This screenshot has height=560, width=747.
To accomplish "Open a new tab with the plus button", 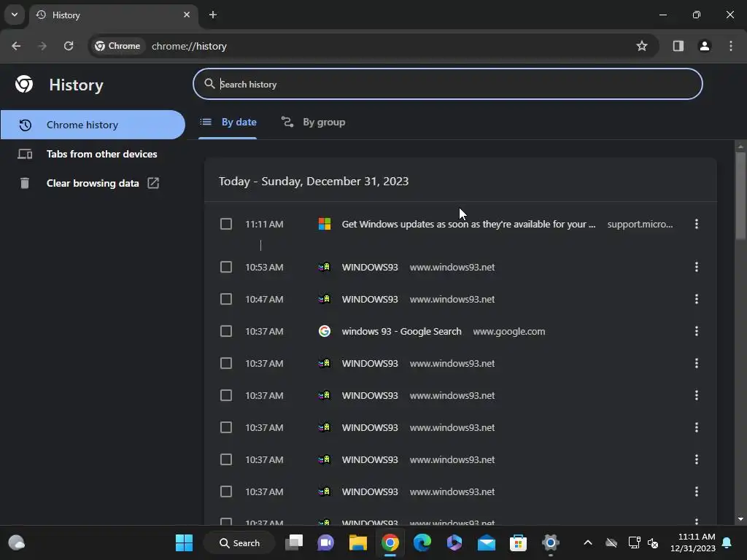I will (x=213, y=15).
